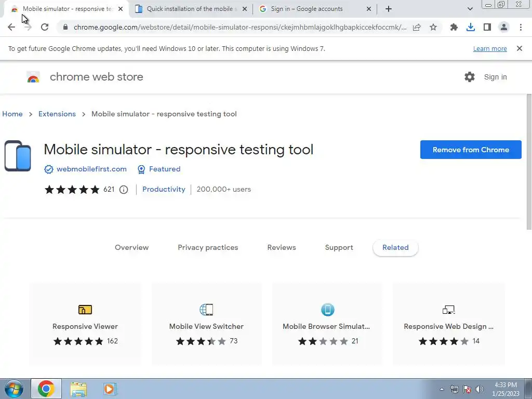Go back using the browser back arrow
Viewport: 532px width, 399px height.
point(11,27)
